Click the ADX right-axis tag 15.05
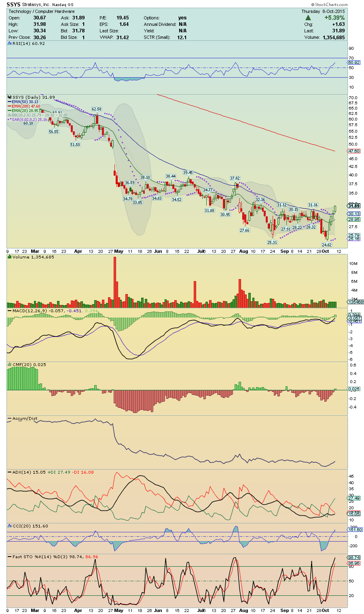This screenshot has height=614, width=364. pyautogui.click(x=354, y=513)
